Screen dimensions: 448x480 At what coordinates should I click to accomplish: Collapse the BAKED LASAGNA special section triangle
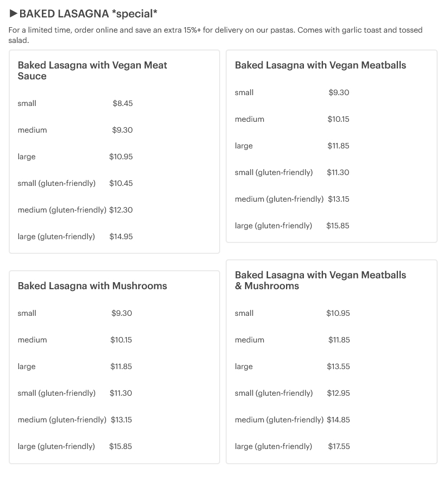(14, 13)
